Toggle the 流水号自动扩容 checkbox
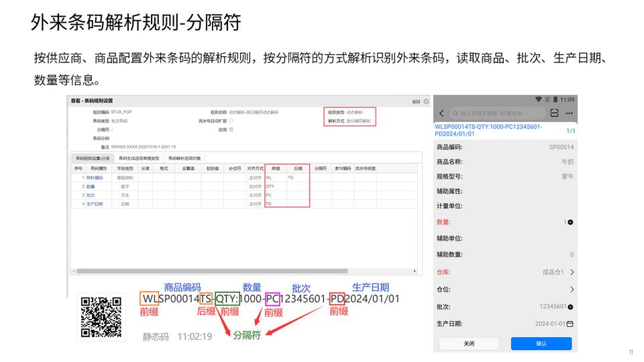Image resolution: width=644 pixels, height=362 pixels. point(231,121)
